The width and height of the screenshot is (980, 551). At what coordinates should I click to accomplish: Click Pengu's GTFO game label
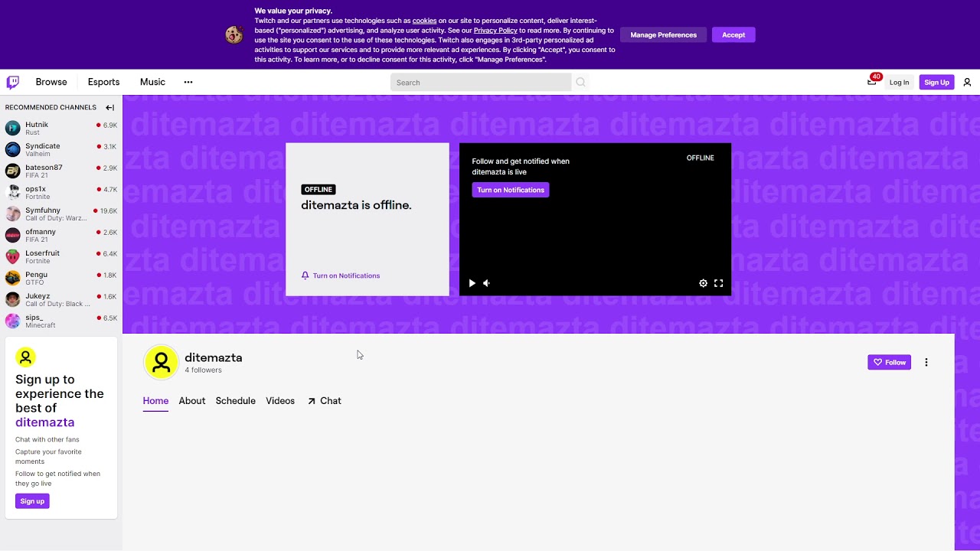click(x=34, y=282)
